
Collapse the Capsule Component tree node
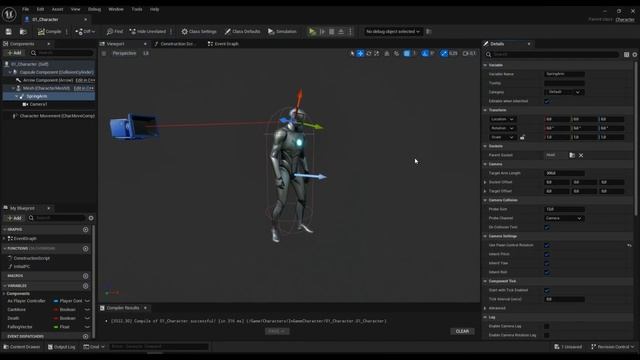click(x=10, y=72)
